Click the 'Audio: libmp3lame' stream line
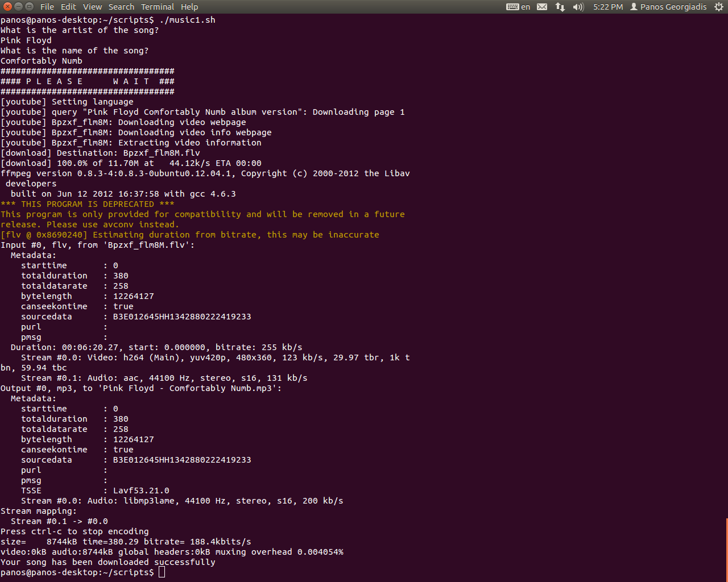 [182, 501]
